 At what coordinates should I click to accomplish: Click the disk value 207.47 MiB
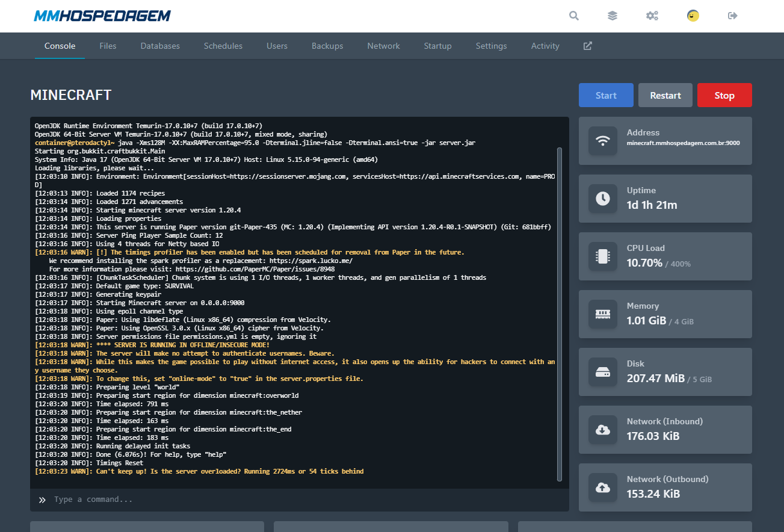coord(655,379)
